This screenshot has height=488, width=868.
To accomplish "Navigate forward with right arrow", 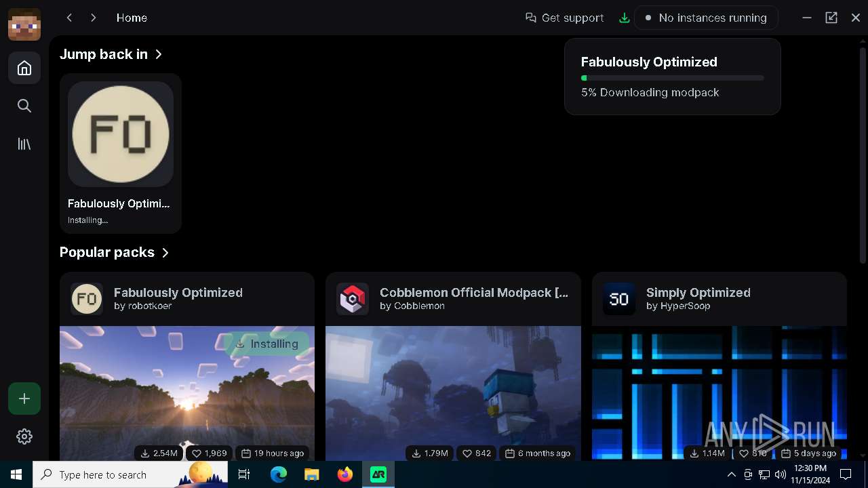I will tap(94, 18).
